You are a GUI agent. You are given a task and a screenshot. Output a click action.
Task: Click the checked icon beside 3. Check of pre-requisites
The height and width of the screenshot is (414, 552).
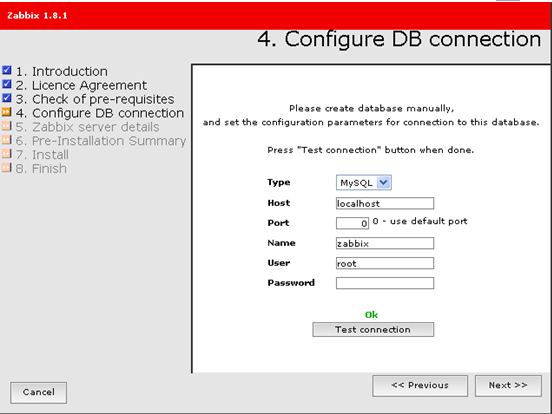tap(7, 98)
